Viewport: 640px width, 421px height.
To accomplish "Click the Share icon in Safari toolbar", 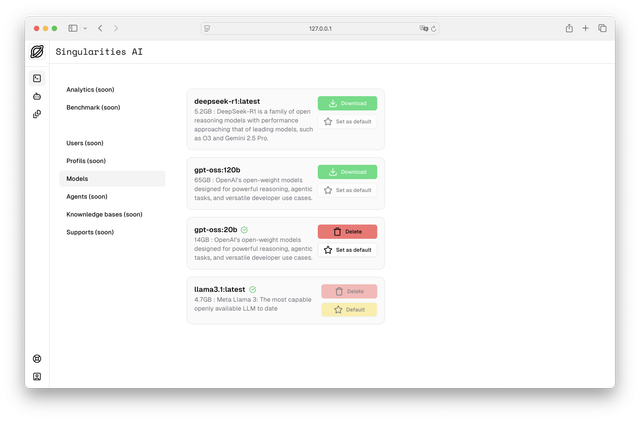I will (569, 28).
